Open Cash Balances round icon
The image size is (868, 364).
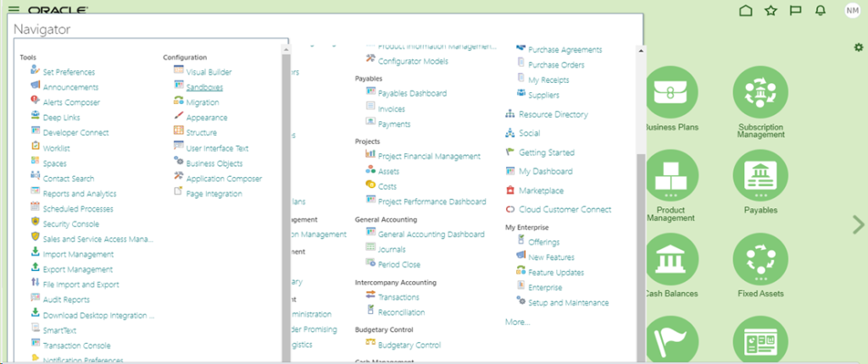[671, 261]
